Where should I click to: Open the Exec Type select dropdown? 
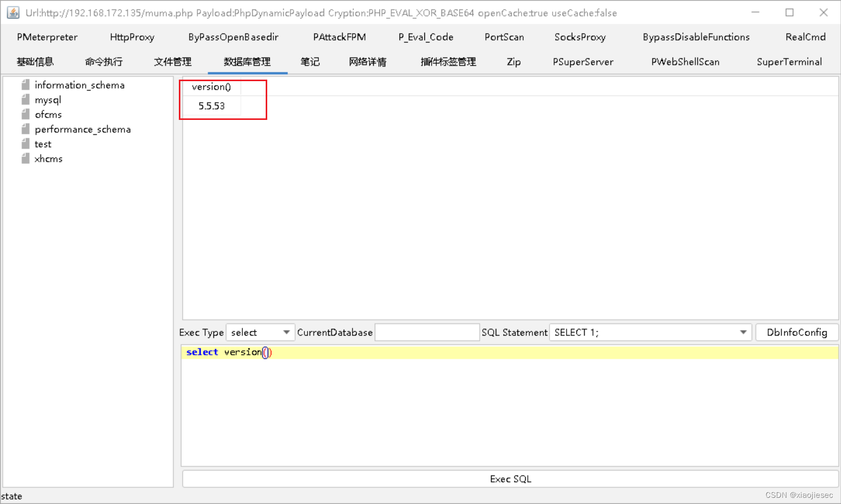coord(285,332)
